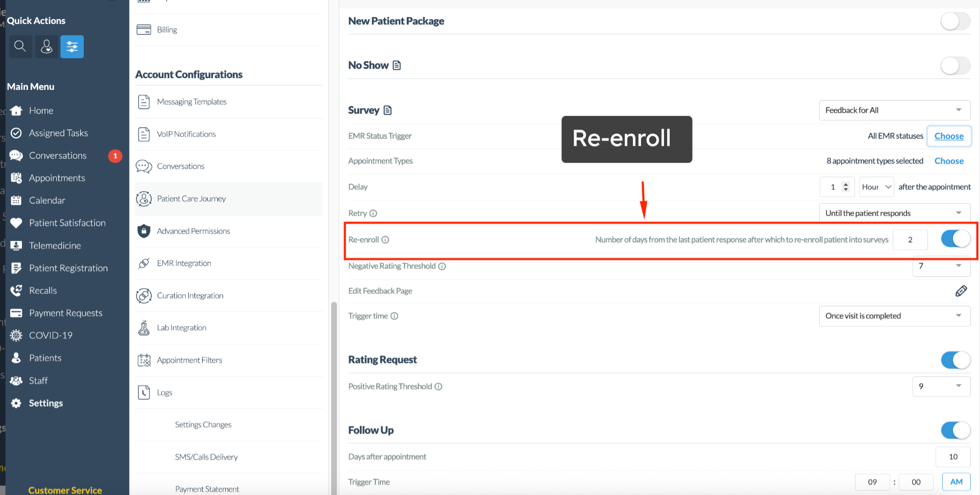Screen dimensions: 980x495
Task: Click the Calendar icon in Main Menu
Action: [16, 200]
